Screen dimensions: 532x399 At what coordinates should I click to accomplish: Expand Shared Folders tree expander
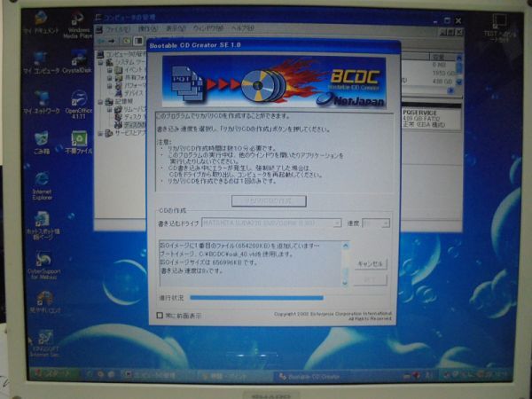click(109, 78)
